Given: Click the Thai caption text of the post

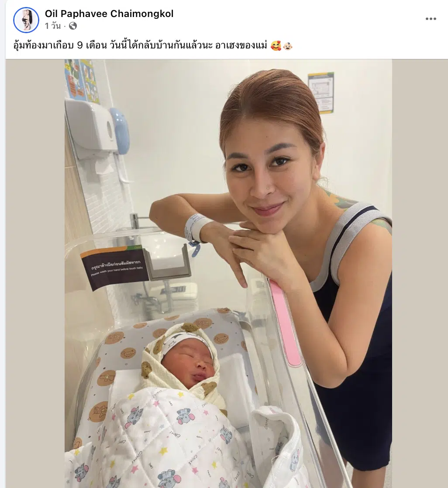Looking at the screenshot, I should point(140,46).
